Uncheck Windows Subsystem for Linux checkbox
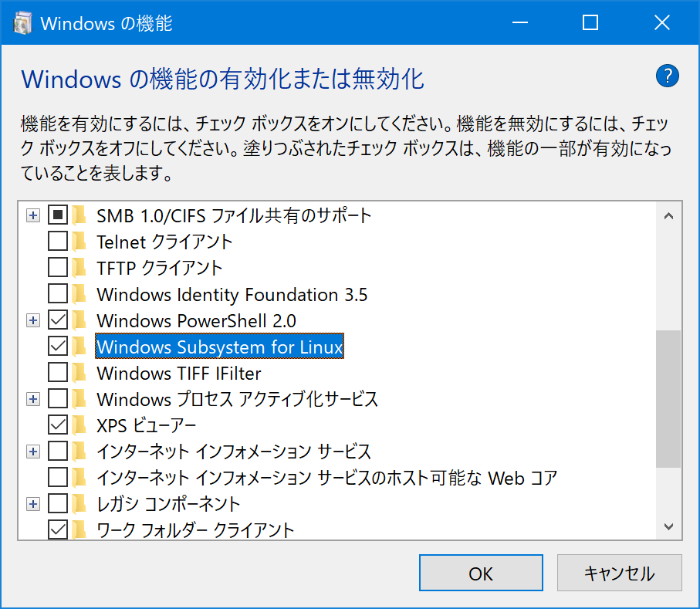The width and height of the screenshot is (700, 609). pos(58,347)
